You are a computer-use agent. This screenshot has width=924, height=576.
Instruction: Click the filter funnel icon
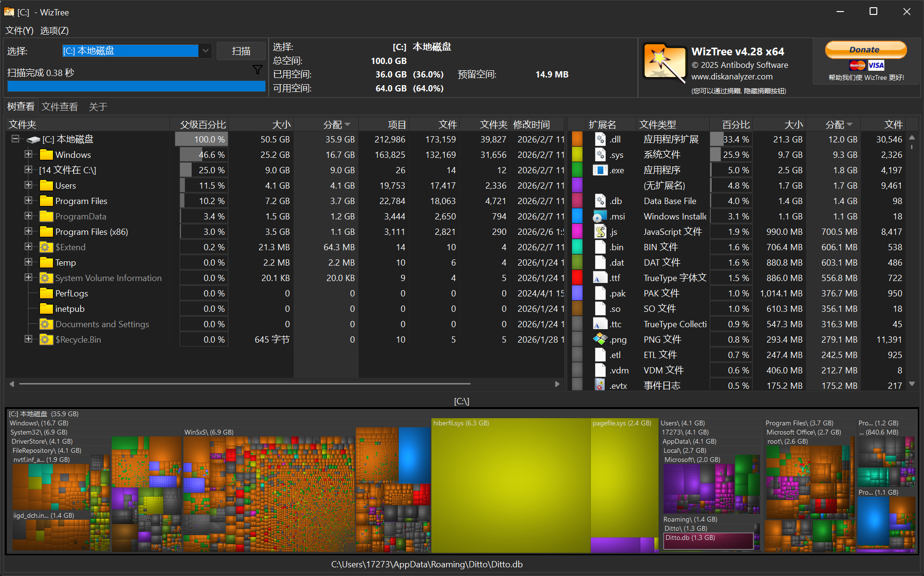(x=258, y=70)
